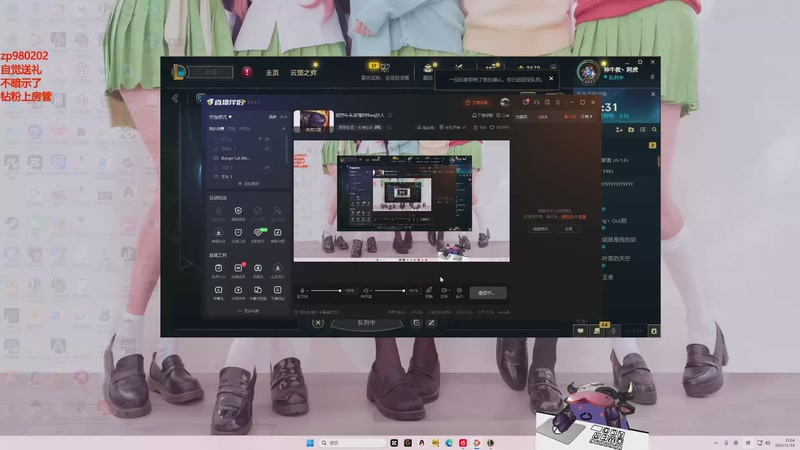Image resolution: width=800 pixels, height=450 pixels.
Task: Cancel the queue with the round X
Action: coord(318,322)
